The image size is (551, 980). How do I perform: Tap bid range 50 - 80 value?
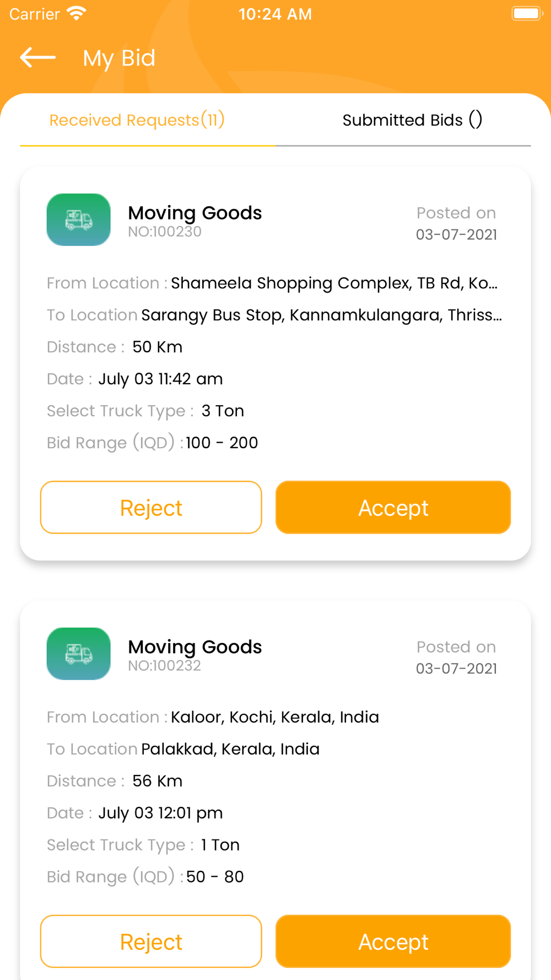point(215,877)
